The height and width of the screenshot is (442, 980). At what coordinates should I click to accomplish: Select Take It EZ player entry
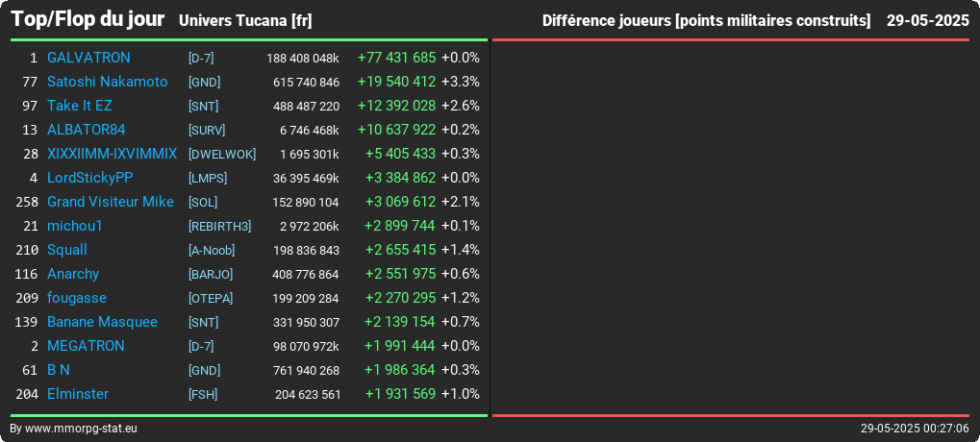point(80,106)
